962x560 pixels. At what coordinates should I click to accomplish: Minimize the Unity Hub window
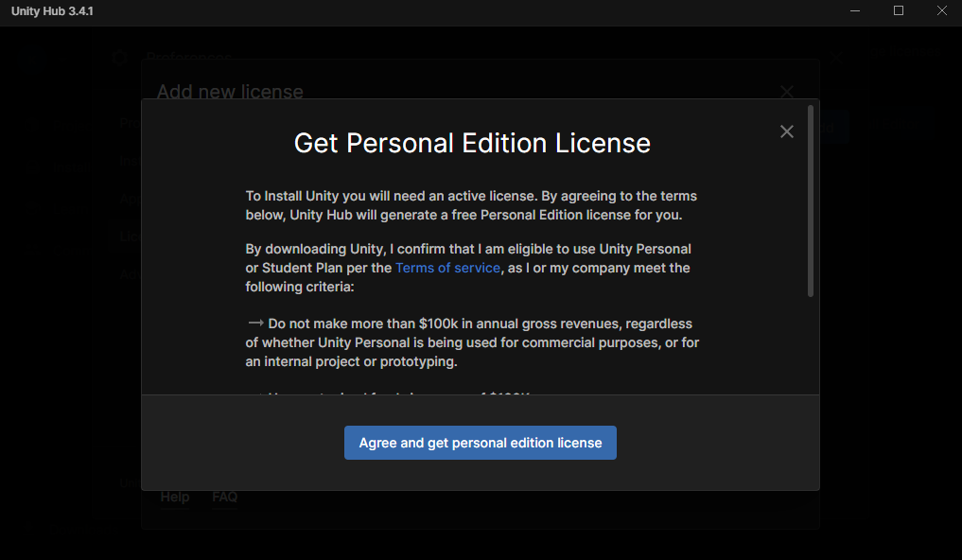click(x=854, y=11)
